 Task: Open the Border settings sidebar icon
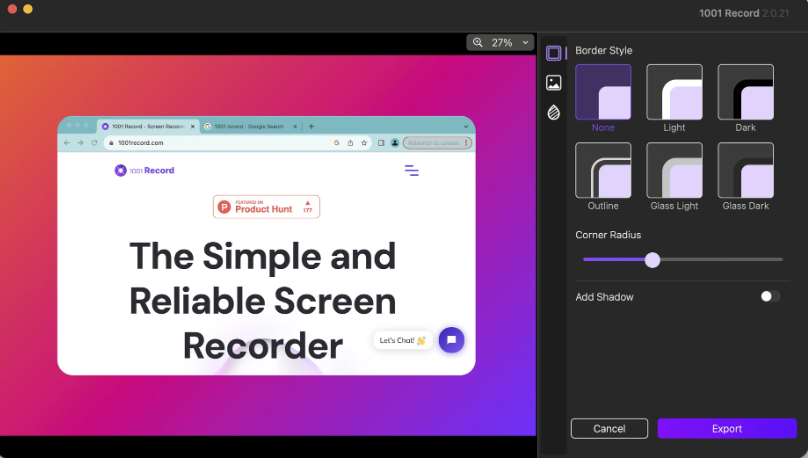pos(553,53)
